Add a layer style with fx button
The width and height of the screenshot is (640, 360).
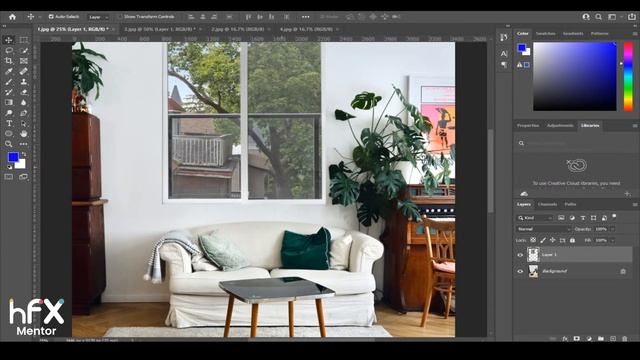(x=565, y=339)
